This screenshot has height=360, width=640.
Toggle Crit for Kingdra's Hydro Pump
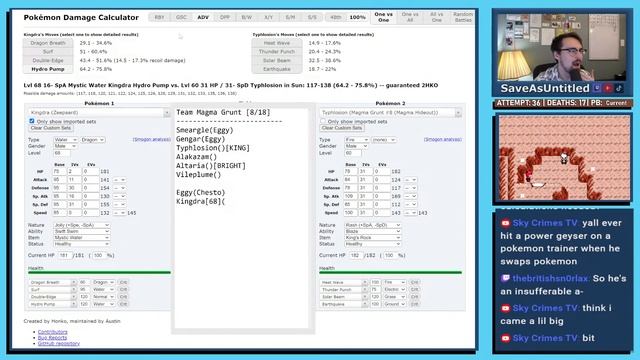pos(123,304)
